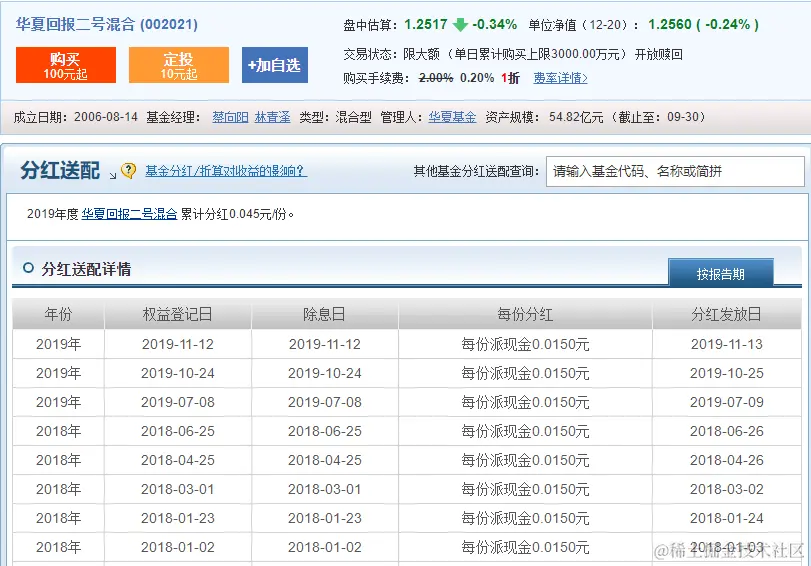This screenshot has height=566, width=811.
Task: Click the 分红送配详情 section heading
Action: 86,269
